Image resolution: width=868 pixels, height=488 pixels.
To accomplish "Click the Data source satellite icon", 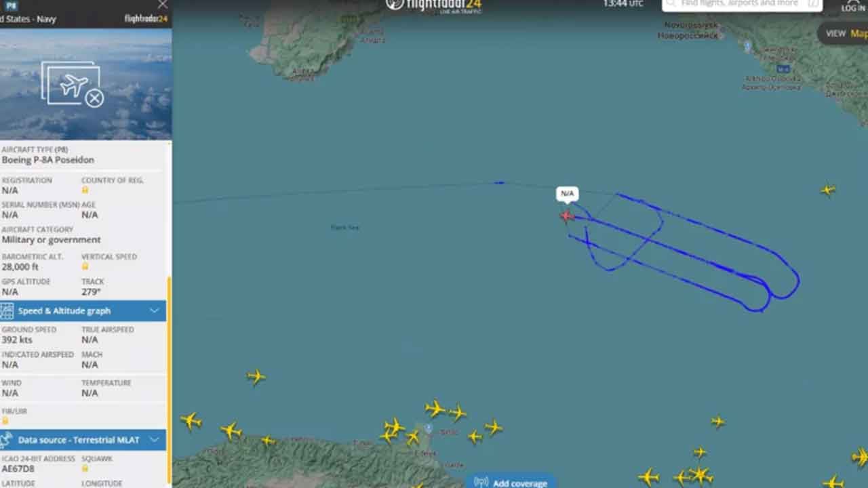I will (x=7, y=440).
